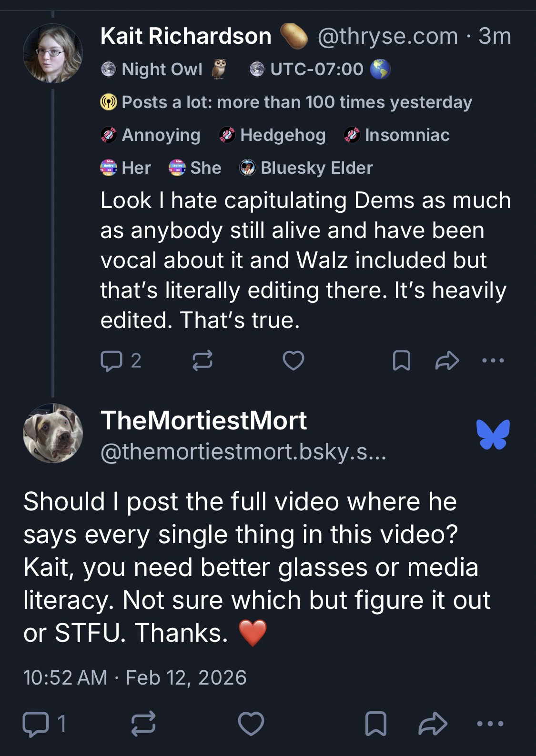The height and width of the screenshot is (756, 536).
Task: Share Kait Richardson's post
Action: coord(447,360)
